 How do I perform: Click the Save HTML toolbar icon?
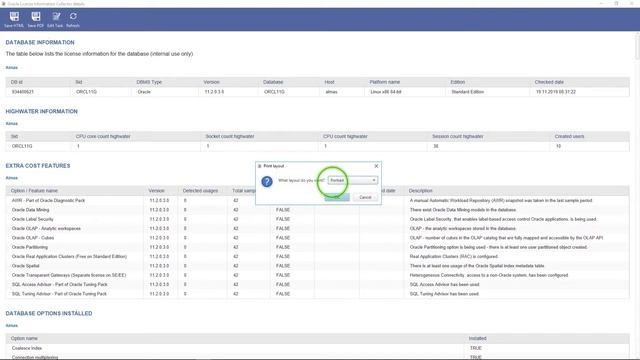pyautogui.click(x=14, y=19)
